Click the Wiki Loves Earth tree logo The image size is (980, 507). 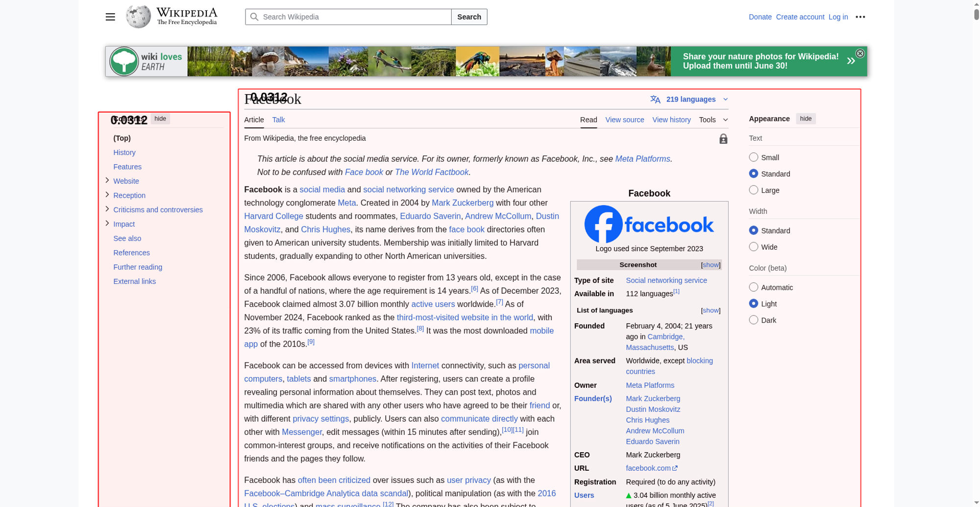tap(124, 61)
